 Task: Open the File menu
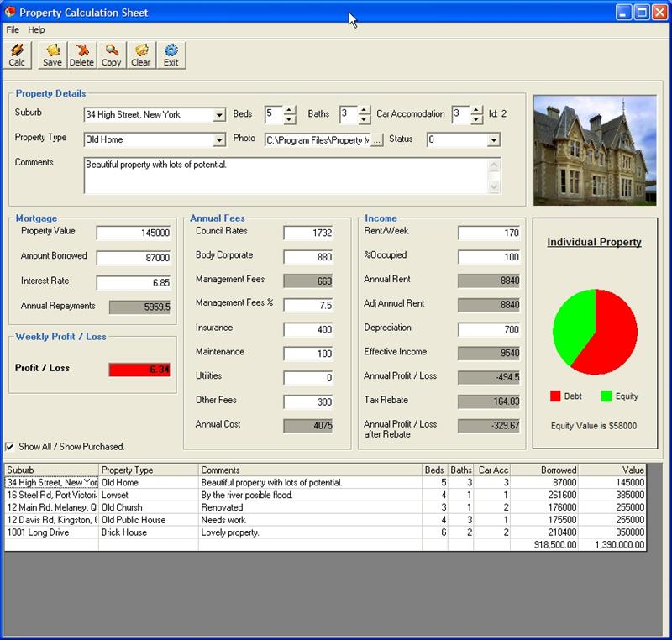[13, 29]
